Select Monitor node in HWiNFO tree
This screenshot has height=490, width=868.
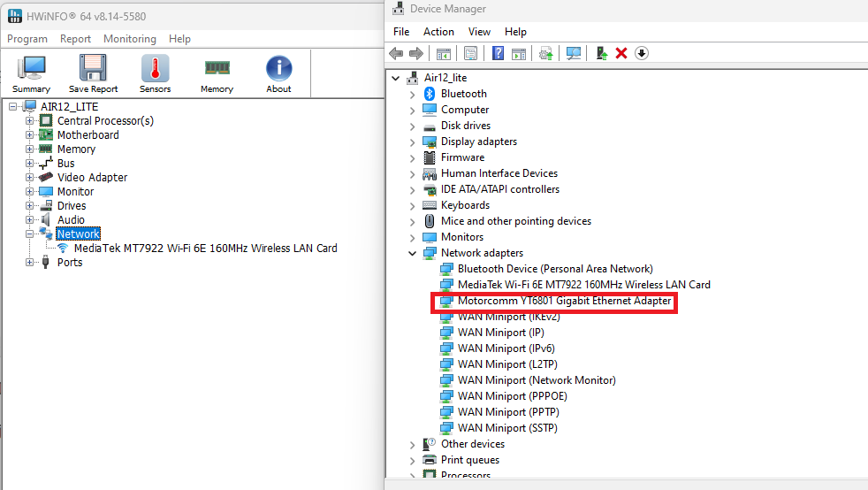pos(76,192)
